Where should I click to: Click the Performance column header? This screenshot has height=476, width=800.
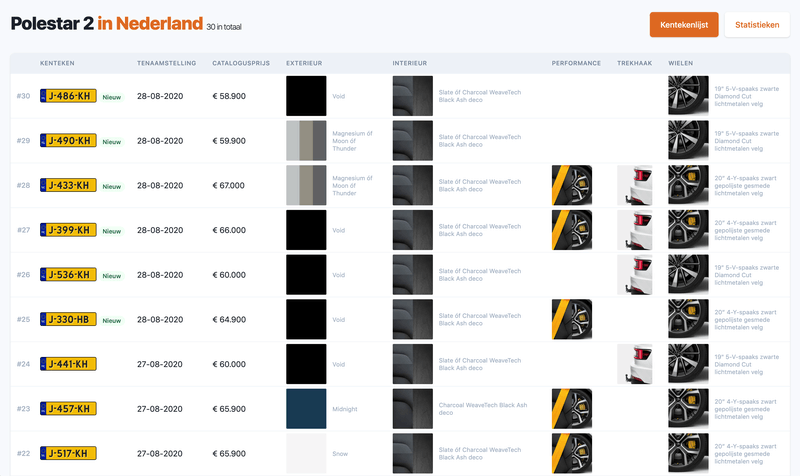[x=576, y=63]
